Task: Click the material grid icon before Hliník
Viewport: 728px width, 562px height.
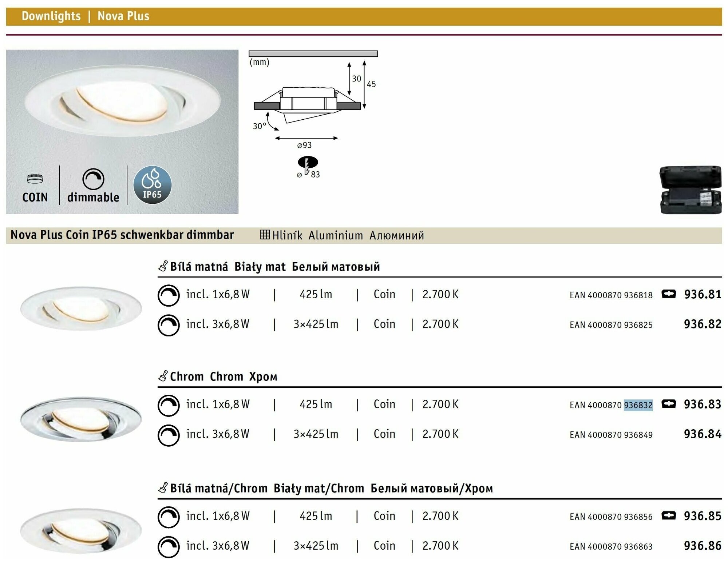Action: tap(265, 235)
